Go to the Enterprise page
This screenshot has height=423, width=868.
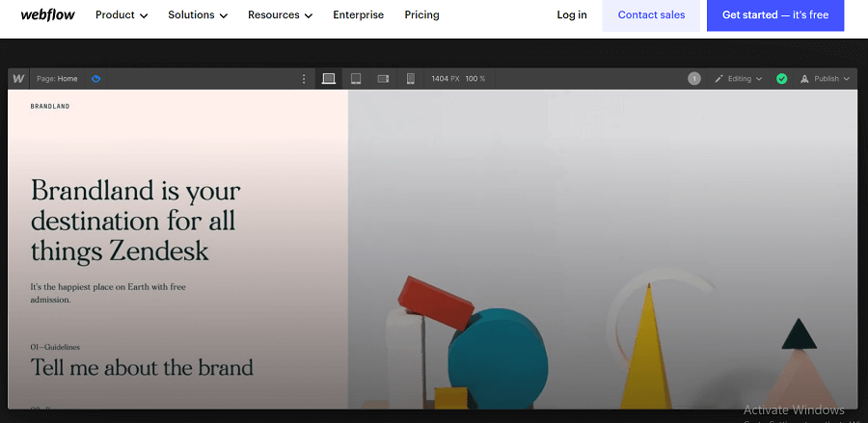358,14
